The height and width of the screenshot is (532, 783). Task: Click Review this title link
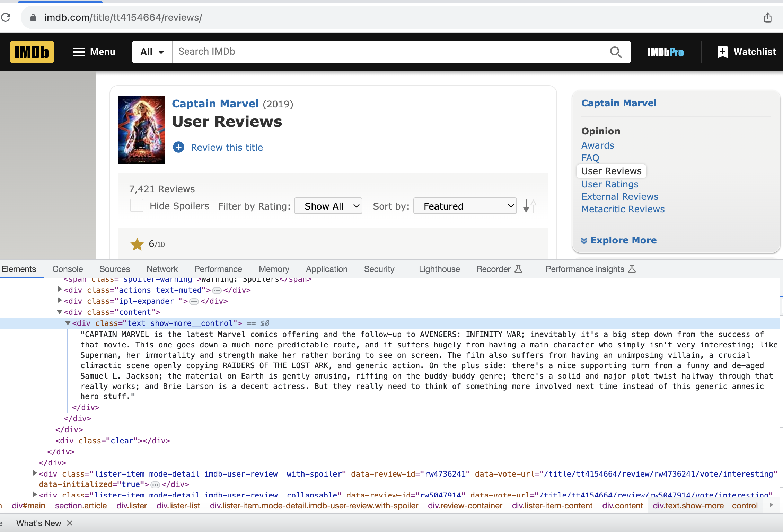click(x=227, y=148)
